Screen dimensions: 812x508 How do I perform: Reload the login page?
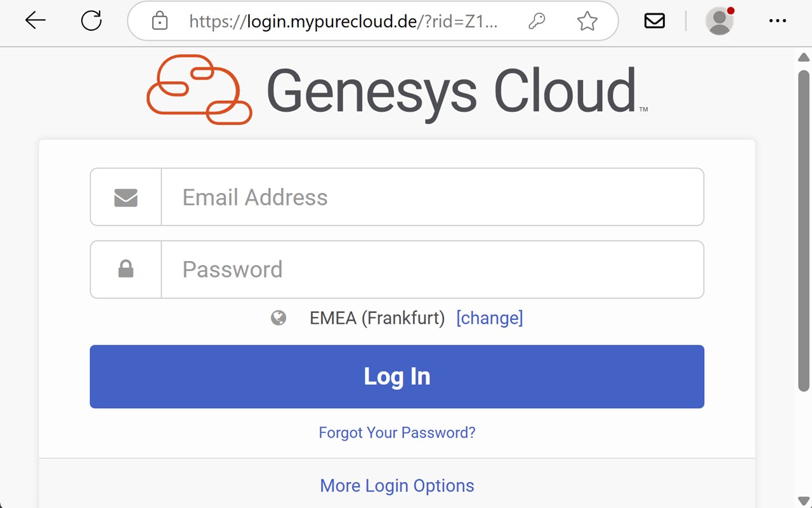pyautogui.click(x=91, y=21)
